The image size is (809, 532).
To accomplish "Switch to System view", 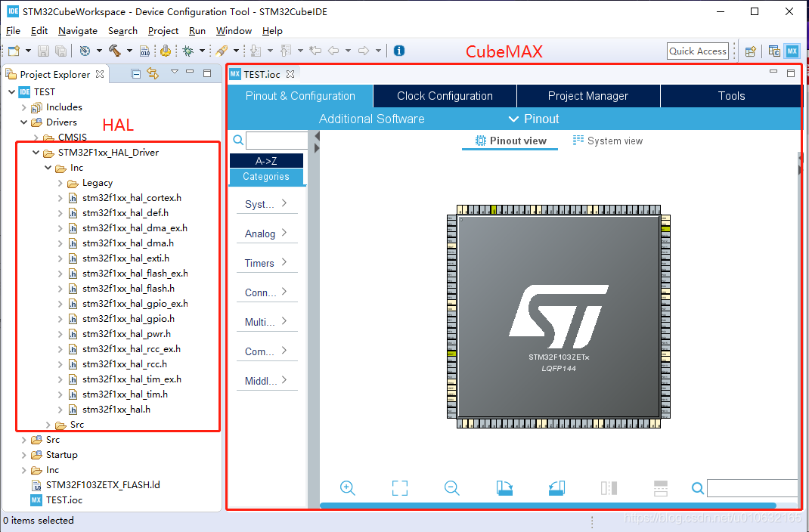I will tap(608, 141).
